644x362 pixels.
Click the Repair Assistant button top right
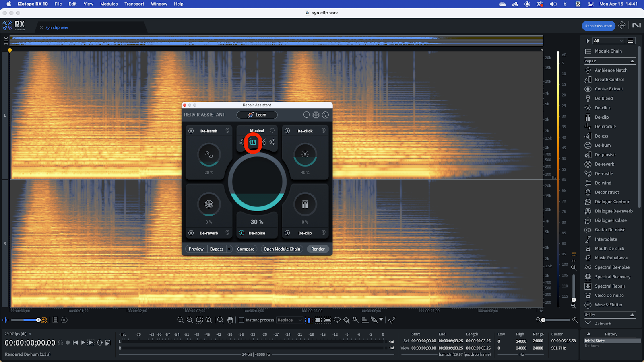[x=599, y=26]
